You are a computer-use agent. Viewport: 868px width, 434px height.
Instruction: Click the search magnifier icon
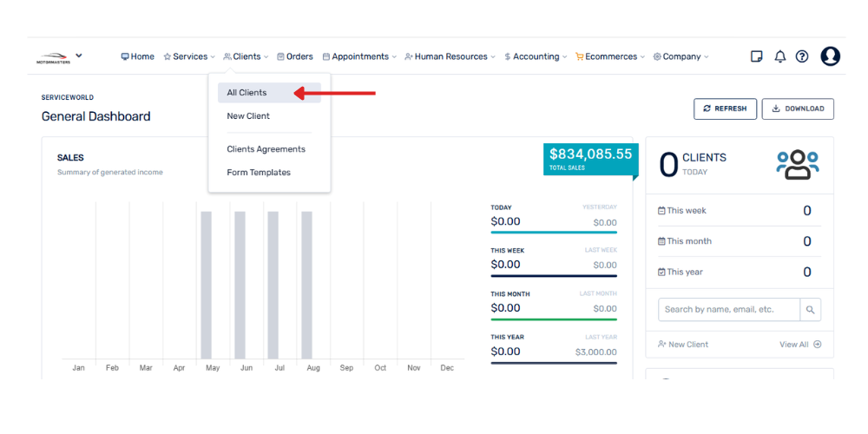(x=810, y=310)
